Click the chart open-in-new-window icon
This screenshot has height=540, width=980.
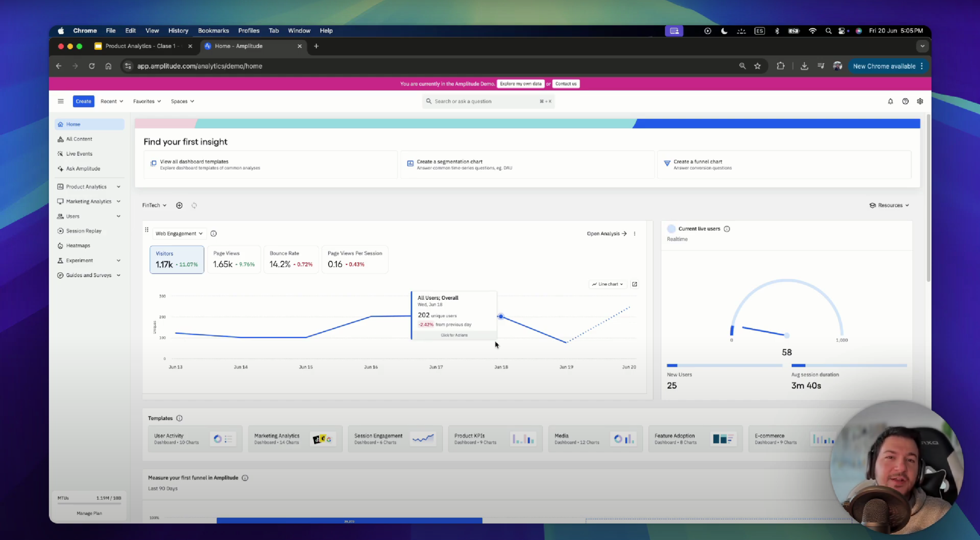pyautogui.click(x=635, y=284)
